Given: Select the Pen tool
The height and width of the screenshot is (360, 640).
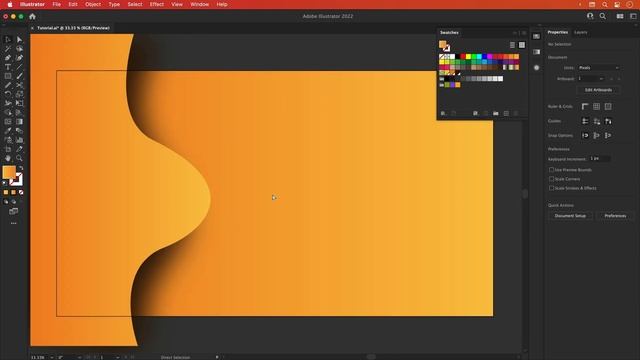Looking at the screenshot, I should 8,58.
